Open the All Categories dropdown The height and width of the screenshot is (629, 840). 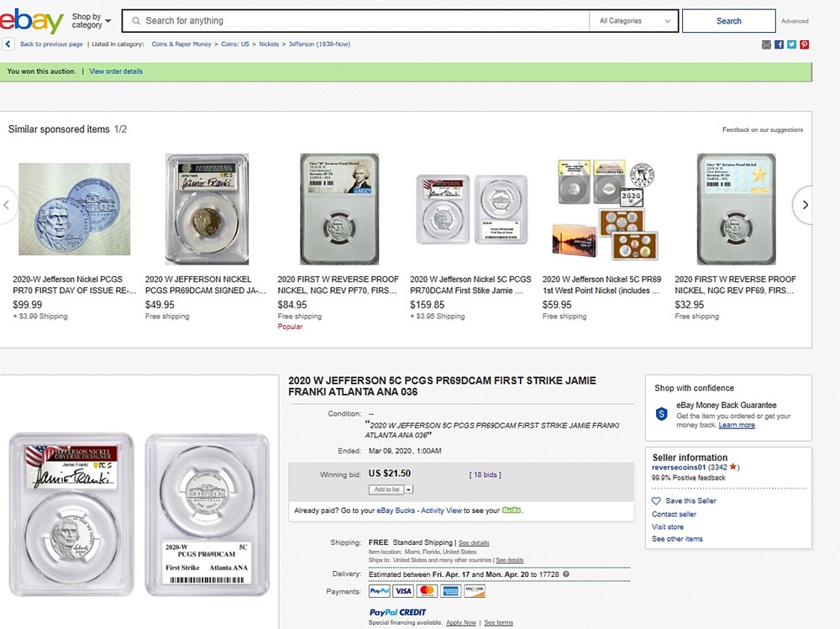[634, 21]
